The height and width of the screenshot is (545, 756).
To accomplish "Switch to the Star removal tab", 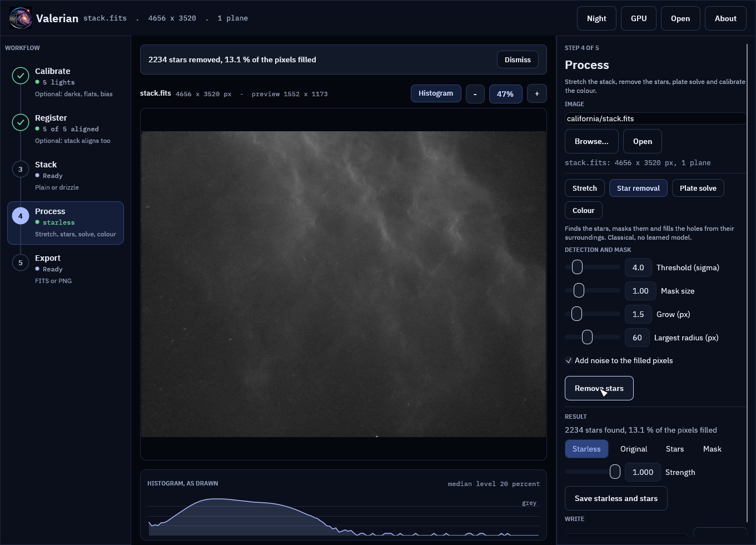I will point(638,188).
